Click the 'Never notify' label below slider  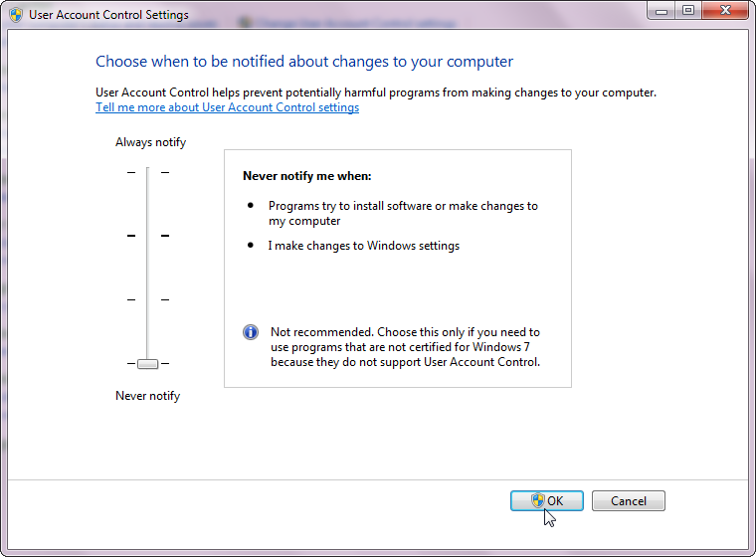click(x=147, y=396)
